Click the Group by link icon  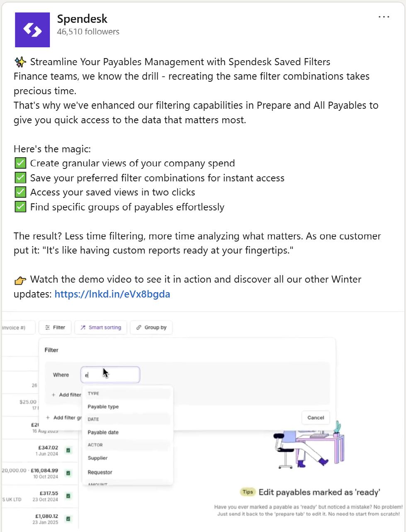coord(139,327)
